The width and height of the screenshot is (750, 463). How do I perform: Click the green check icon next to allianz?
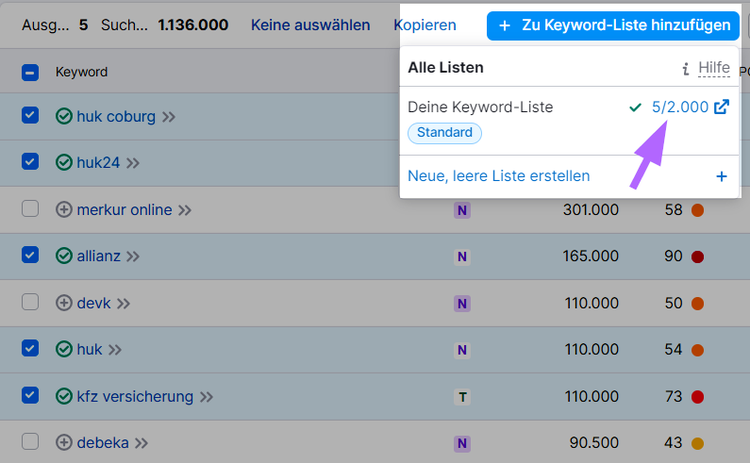[x=64, y=256]
